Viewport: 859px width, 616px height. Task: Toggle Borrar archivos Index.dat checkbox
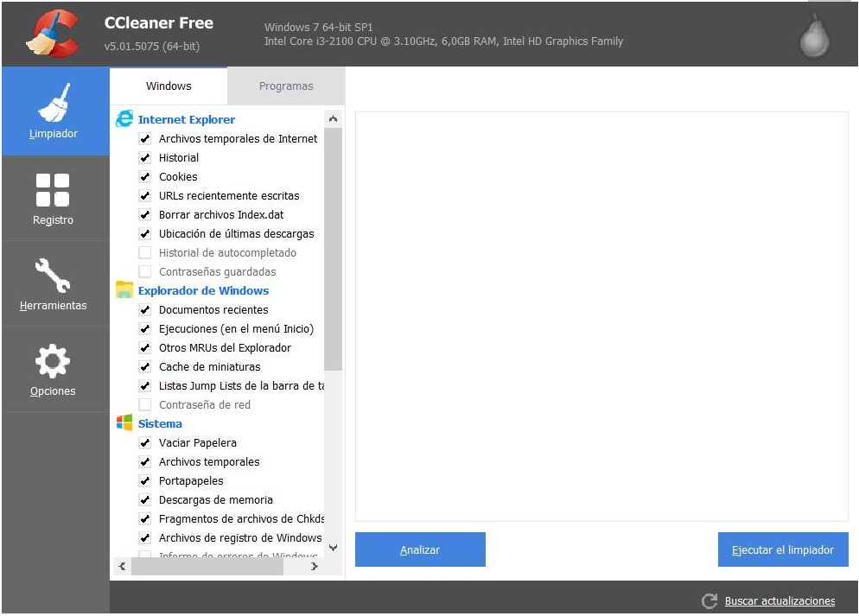(x=144, y=214)
